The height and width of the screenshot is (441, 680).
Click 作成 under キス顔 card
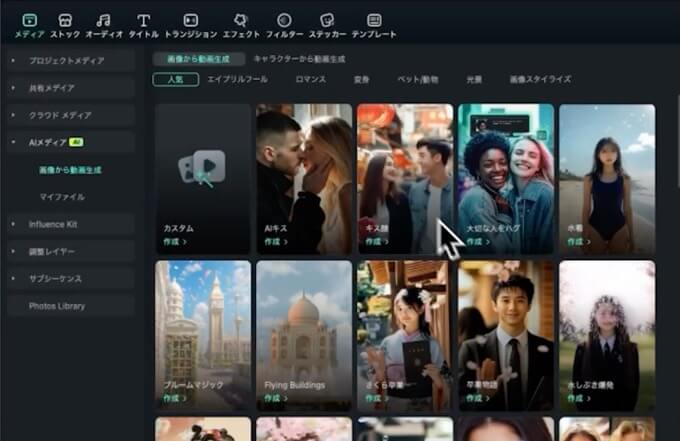tap(377, 242)
